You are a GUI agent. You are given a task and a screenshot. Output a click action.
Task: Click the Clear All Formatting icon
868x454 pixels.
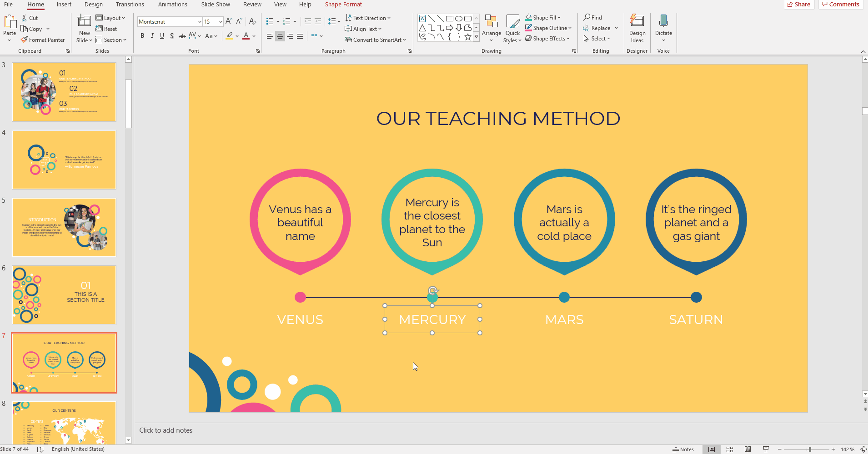tap(253, 21)
